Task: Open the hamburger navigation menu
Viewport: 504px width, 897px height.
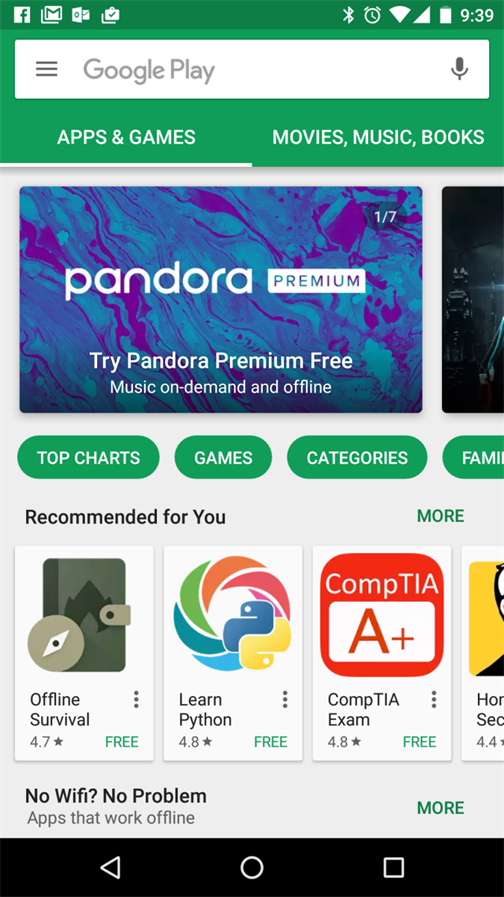Action: [46, 69]
